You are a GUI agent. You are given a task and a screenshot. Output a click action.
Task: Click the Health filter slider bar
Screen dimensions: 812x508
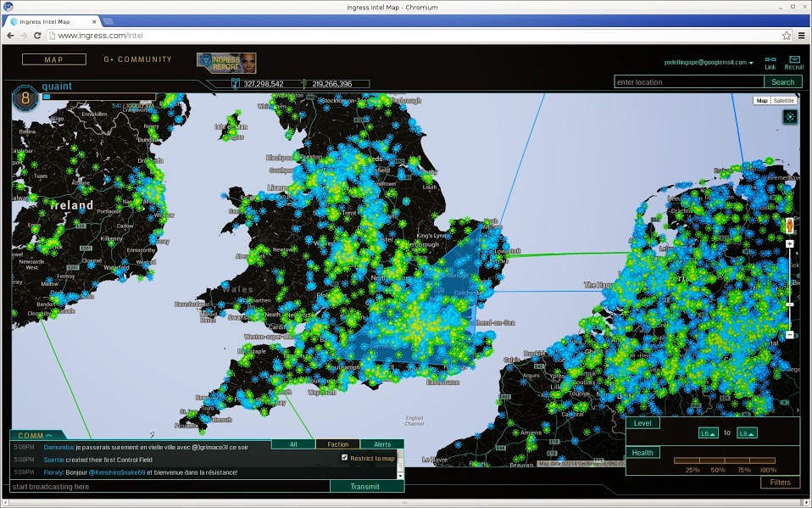click(724, 461)
